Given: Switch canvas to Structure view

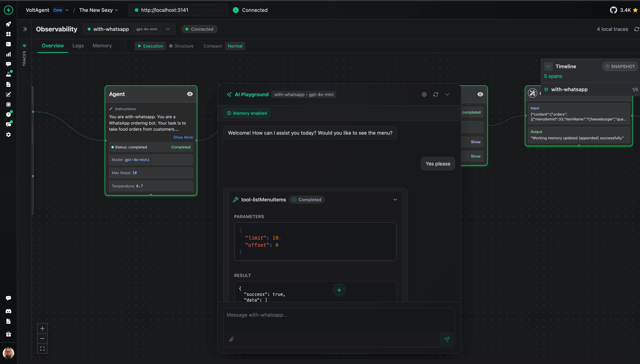Looking at the screenshot, I should point(181,46).
